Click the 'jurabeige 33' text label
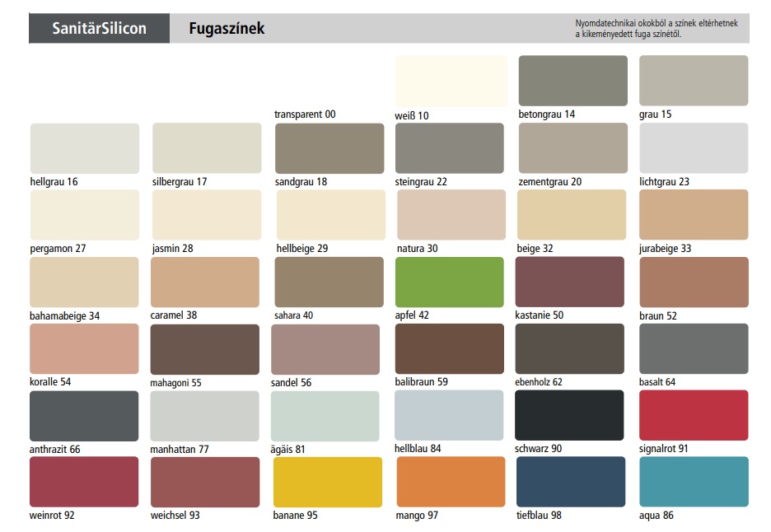The width and height of the screenshot is (771, 532). tap(666, 249)
